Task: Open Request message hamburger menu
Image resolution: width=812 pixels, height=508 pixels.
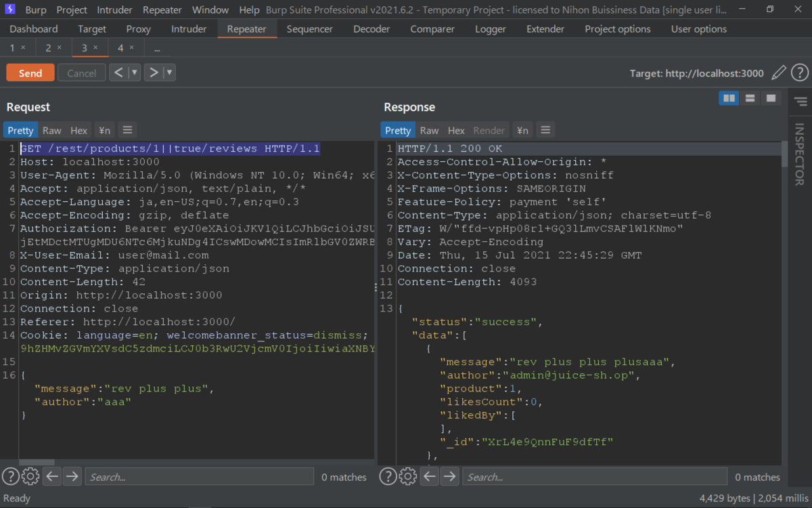Action: (x=127, y=130)
